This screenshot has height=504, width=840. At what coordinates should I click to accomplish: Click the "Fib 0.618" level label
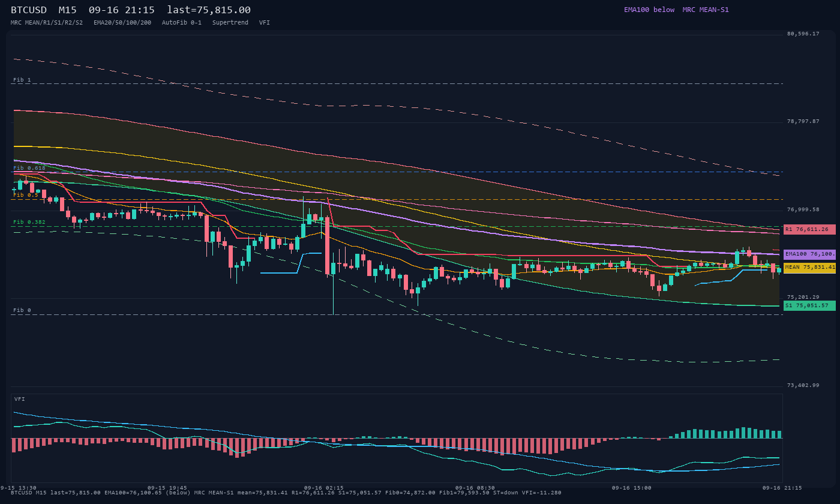(x=29, y=168)
